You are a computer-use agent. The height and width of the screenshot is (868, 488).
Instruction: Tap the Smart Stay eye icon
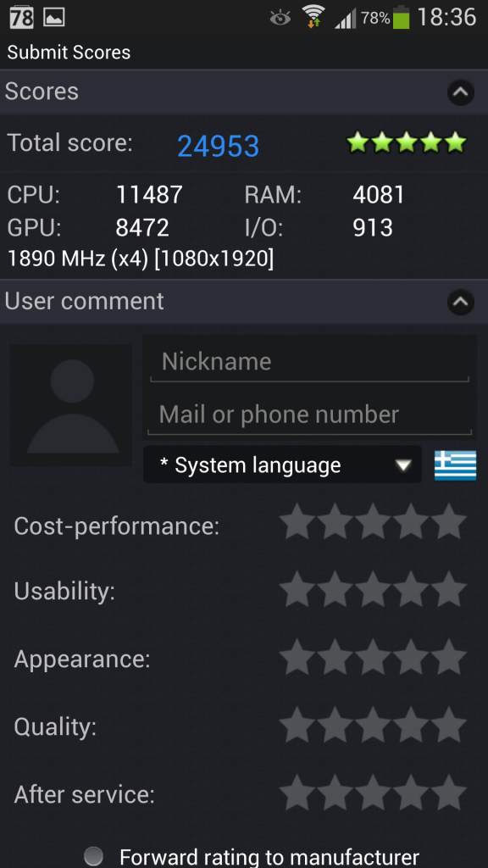click(x=280, y=19)
